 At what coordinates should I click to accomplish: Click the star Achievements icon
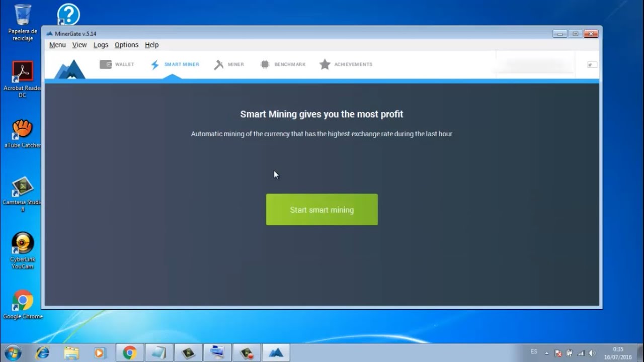pos(325,64)
